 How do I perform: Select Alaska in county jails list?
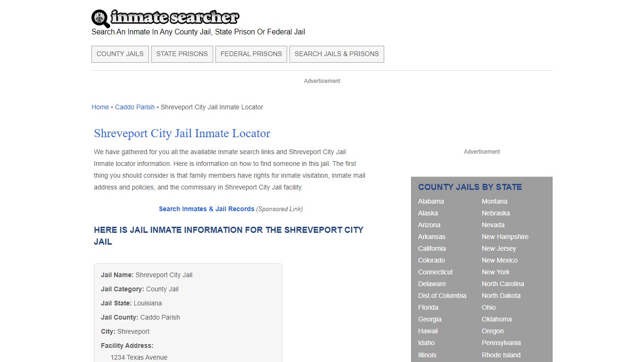pos(428,213)
